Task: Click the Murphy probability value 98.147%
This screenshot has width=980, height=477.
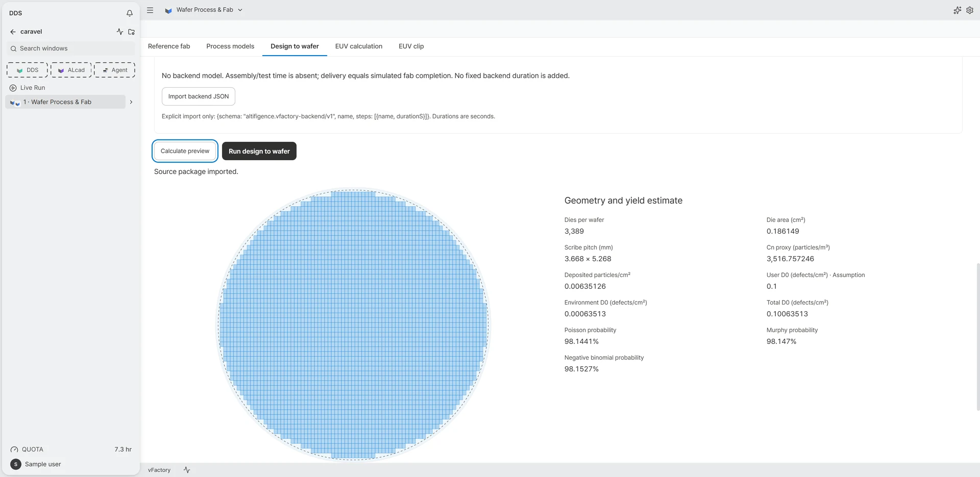Action: point(781,341)
